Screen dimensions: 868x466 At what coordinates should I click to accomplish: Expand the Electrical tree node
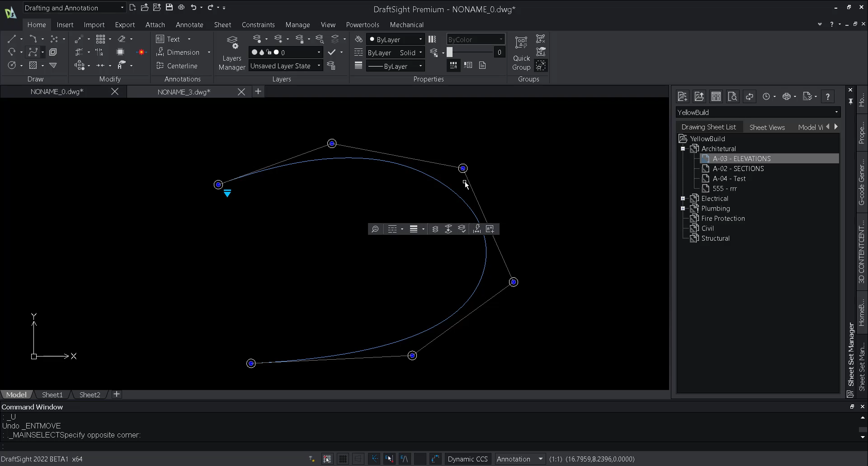pyautogui.click(x=683, y=198)
